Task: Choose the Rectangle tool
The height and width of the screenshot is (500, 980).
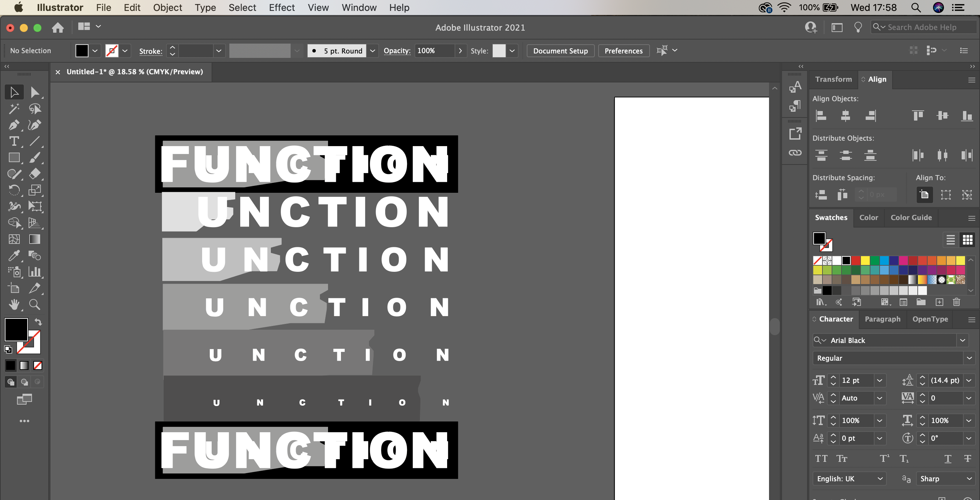Action: 14,158
